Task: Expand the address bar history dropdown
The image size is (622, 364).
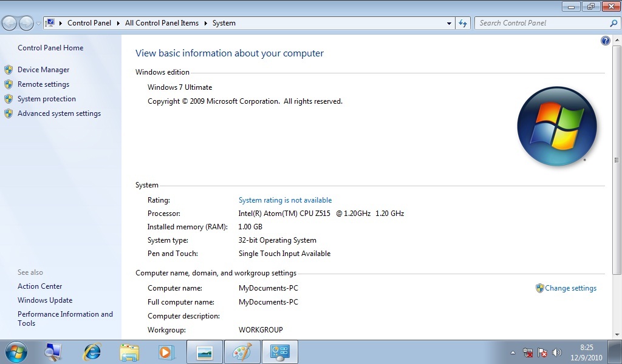Action: pos(449,23)
